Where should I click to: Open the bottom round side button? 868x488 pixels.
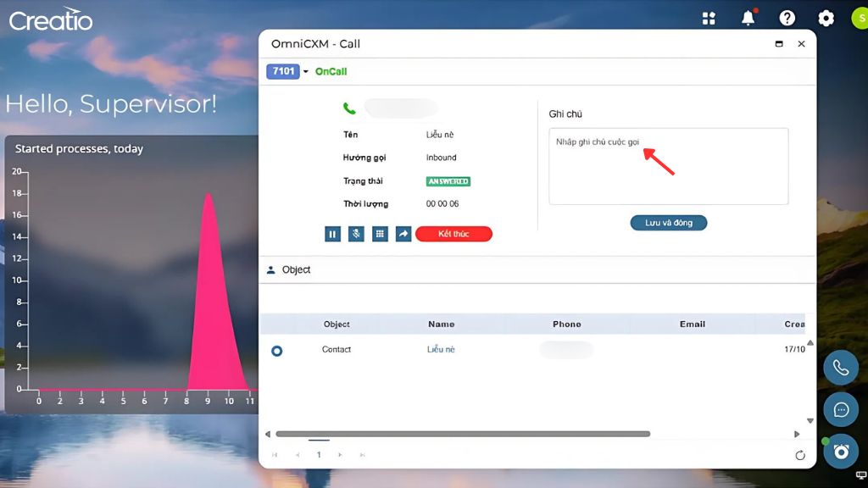[x=841, y=452]
